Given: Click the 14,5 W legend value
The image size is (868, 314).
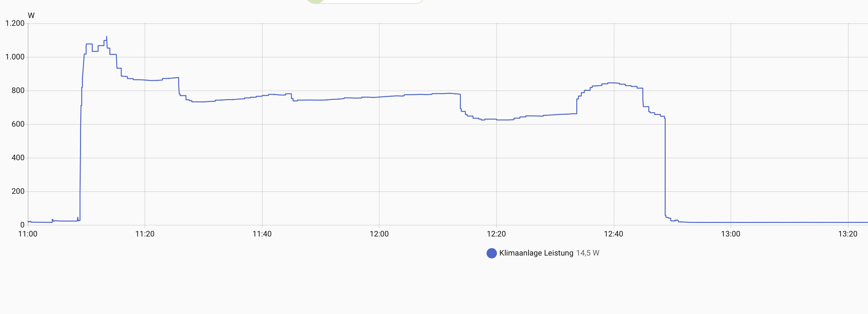Looking at the screenshot, I should (588, 253).
